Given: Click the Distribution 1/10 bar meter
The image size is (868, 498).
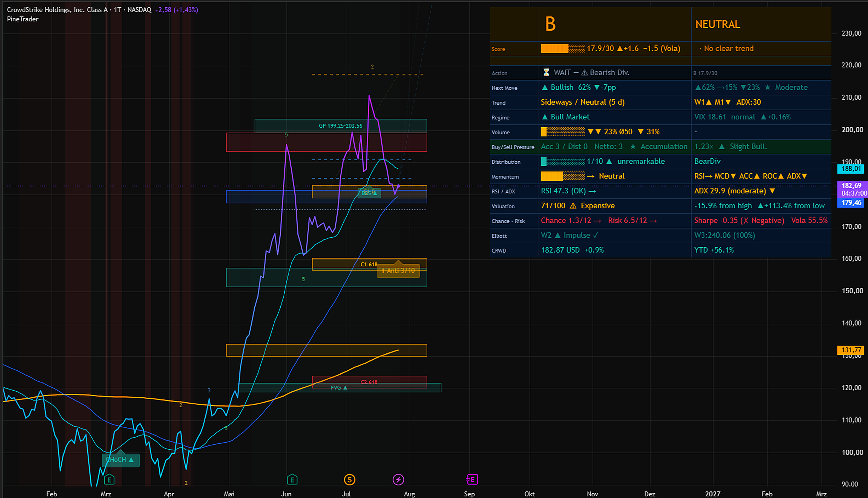Looking at the screenshot, I should pos(563,161).
